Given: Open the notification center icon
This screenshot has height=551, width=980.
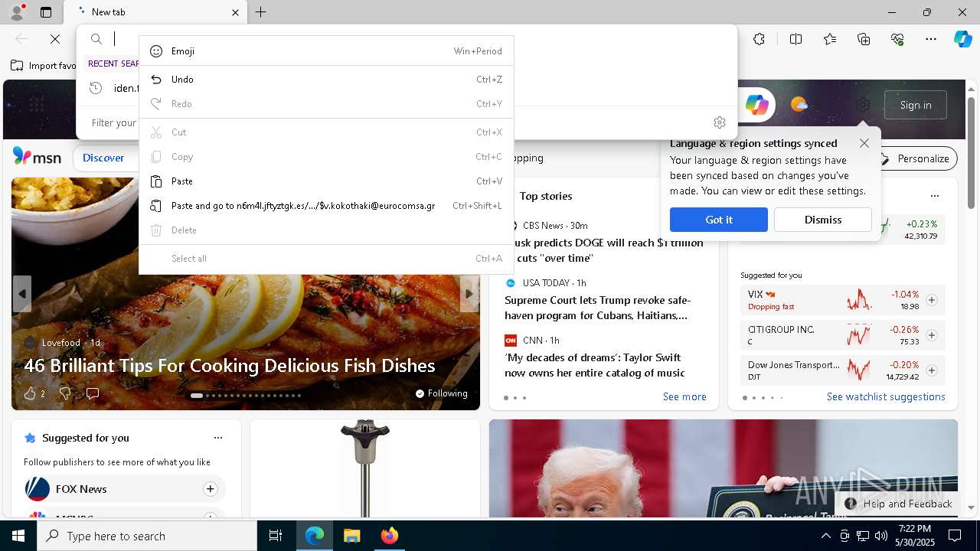Looking at the screenshot, I should click(955, 536).
